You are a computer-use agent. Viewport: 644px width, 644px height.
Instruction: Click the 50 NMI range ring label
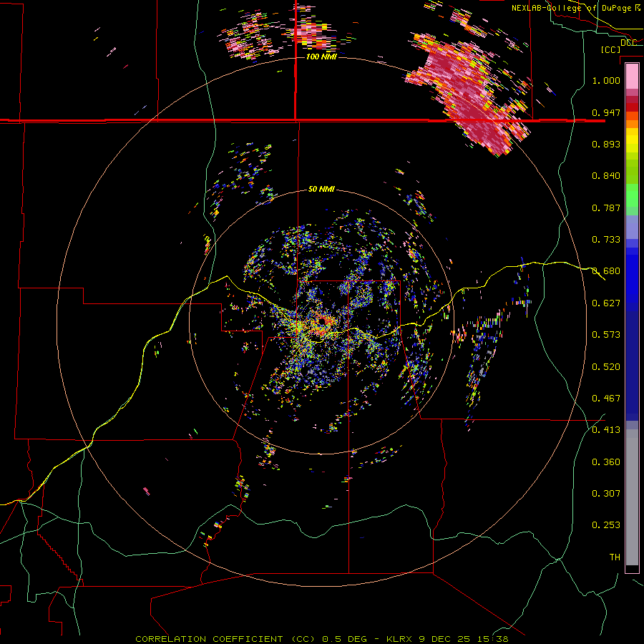[x=321, y=189]
